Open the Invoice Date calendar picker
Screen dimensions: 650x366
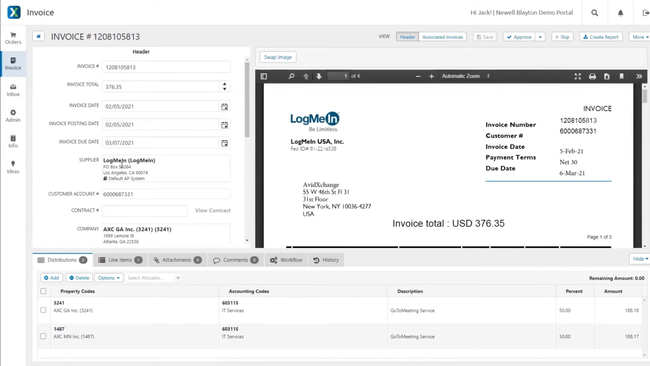point(224,107)
